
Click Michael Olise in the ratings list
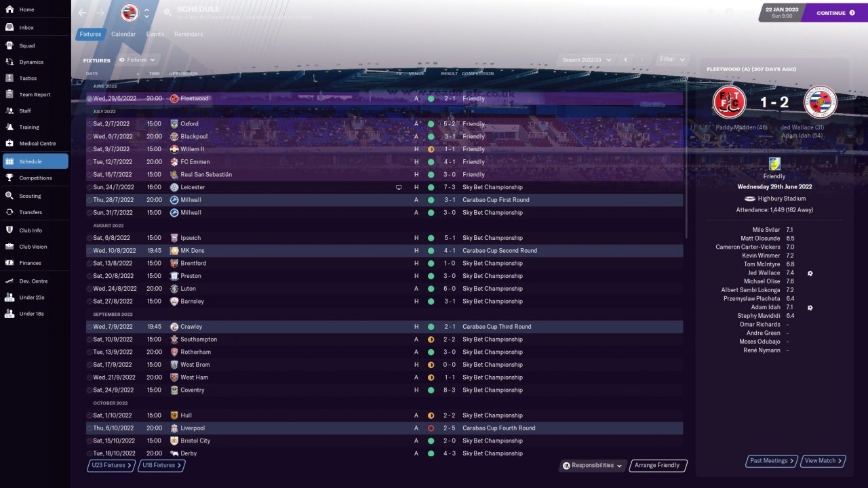[x=762, y=282]
